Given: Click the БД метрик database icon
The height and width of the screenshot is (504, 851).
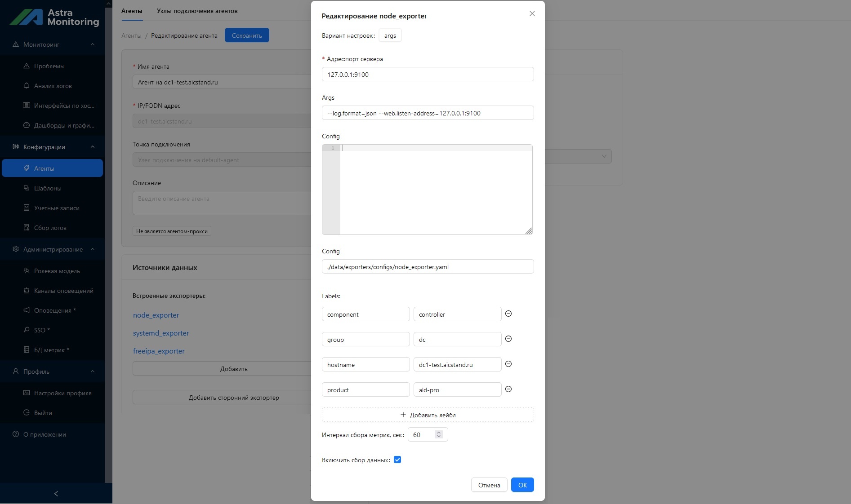Looking at the screenshot, I should coord(27,350).
